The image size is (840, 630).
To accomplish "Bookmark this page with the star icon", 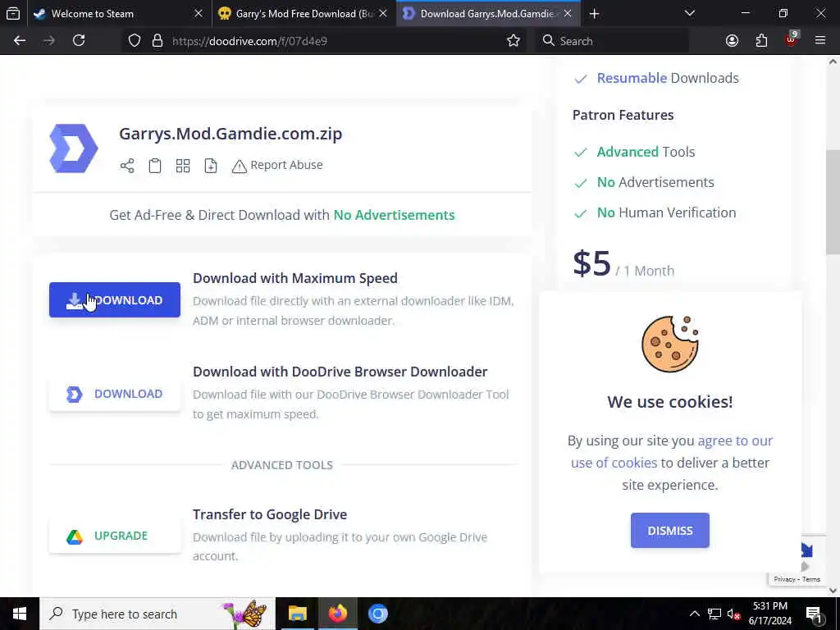I will [514, 41].
